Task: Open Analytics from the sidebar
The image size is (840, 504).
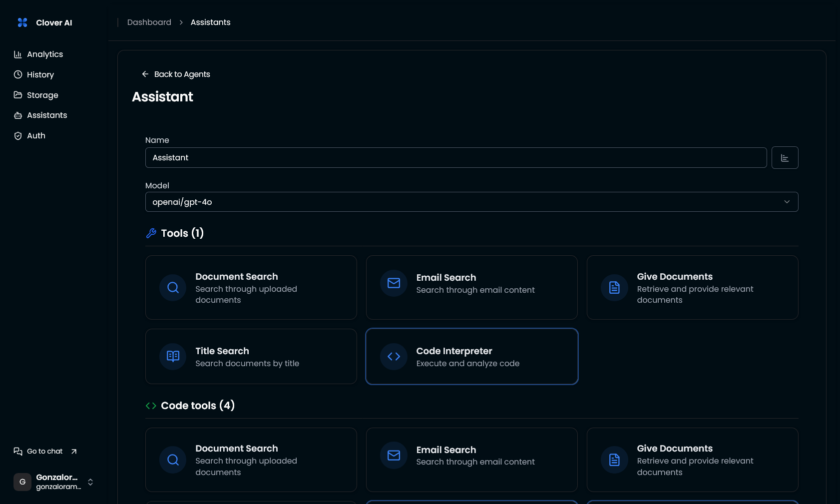Action: click(x=38, y=54)
